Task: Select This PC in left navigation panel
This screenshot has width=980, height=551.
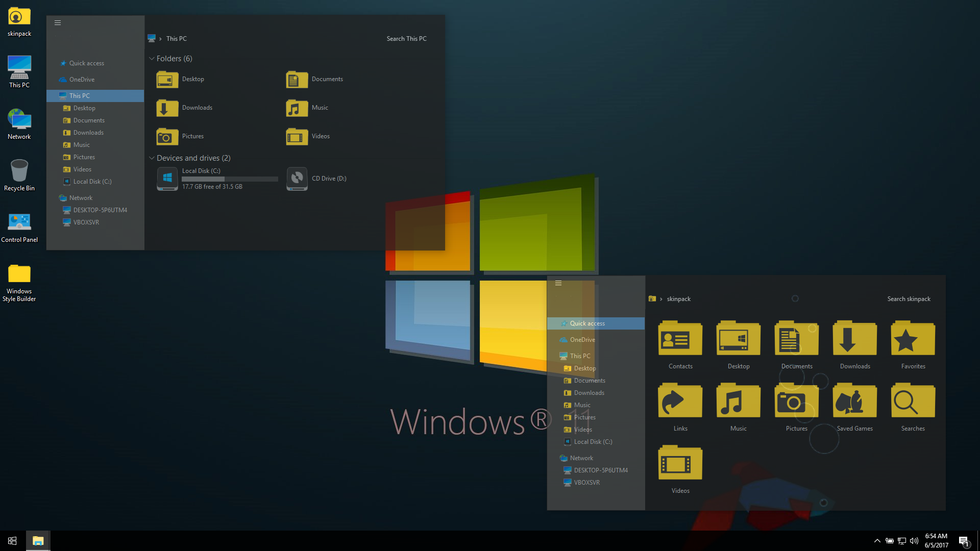Action: [79, 95]
